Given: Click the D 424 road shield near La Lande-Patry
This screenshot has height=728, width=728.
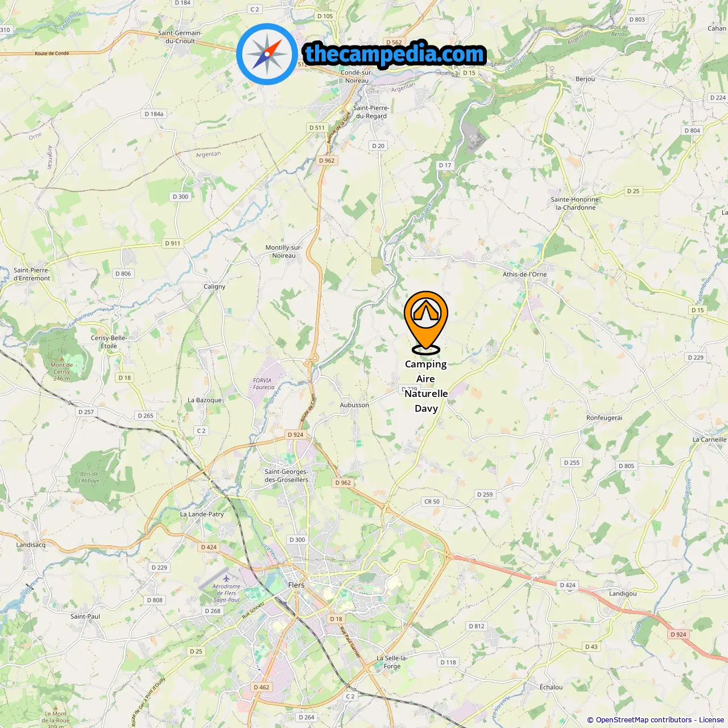Looking at the screenshot, I should click(x=209, y=547).
